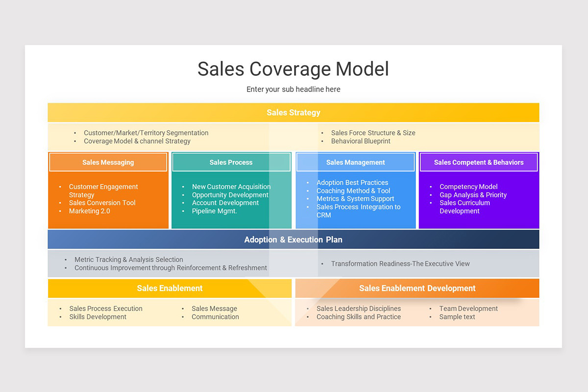
Task: Select the Sales Management blue header
Action: pos(355,162)
